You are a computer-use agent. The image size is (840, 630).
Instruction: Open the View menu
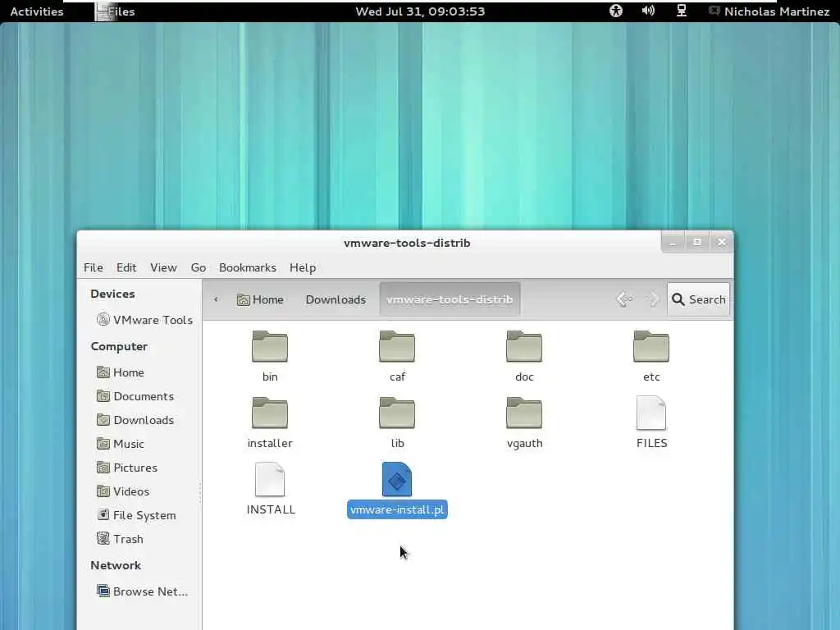(163, 267)
